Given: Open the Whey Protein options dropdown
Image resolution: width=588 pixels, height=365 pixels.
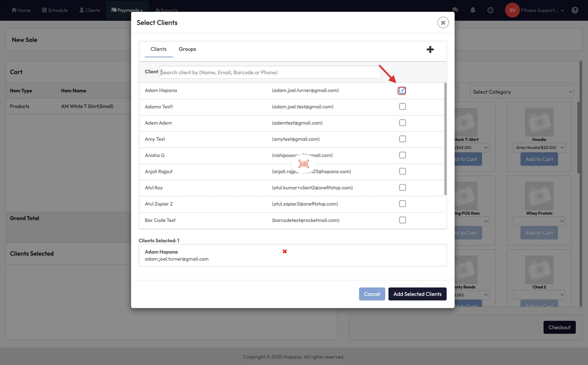Looking at the screenshot, I should click(x=539, y=221).
